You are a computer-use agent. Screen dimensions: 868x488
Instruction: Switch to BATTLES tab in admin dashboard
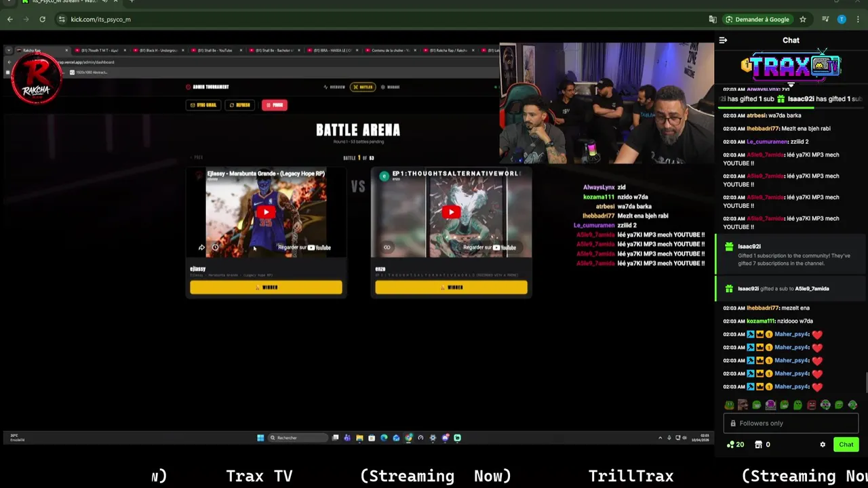click(x=363, y=87)
